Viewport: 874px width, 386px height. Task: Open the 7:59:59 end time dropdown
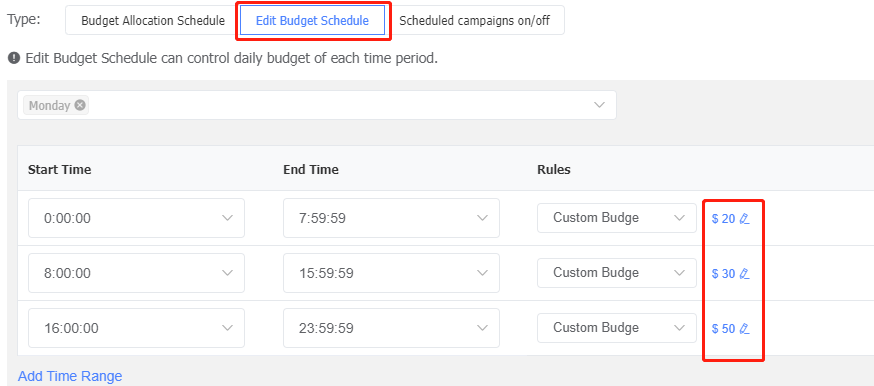pyautogui.click(x=391, y=218)
